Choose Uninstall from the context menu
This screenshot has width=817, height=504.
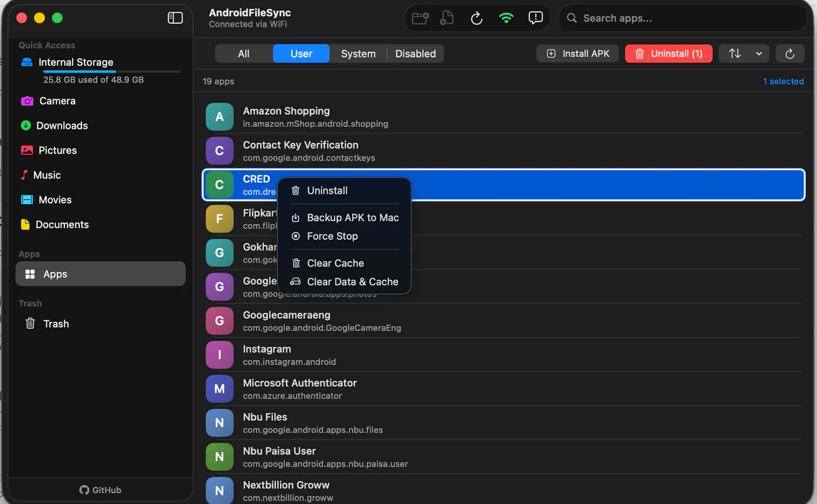click(344, 191)
